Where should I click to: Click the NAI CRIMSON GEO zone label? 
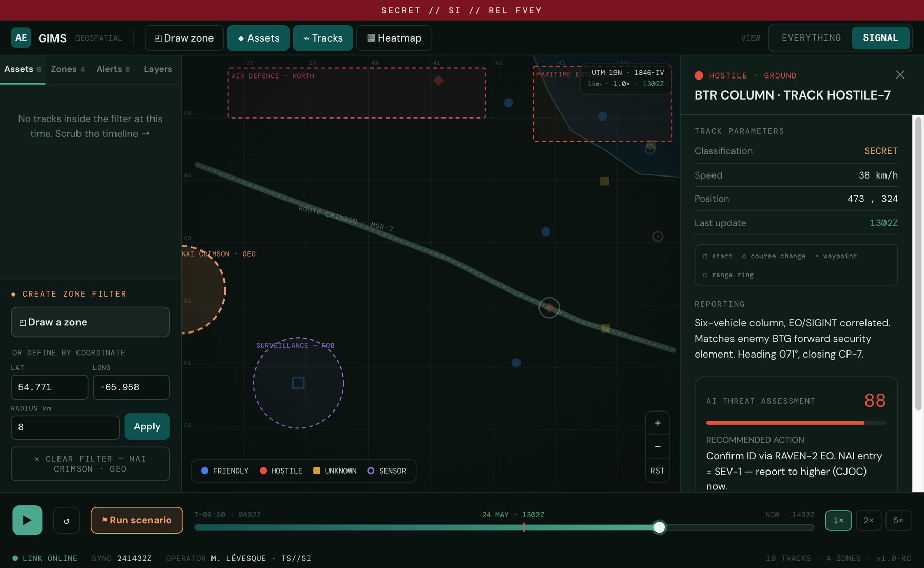pos(219,254)
